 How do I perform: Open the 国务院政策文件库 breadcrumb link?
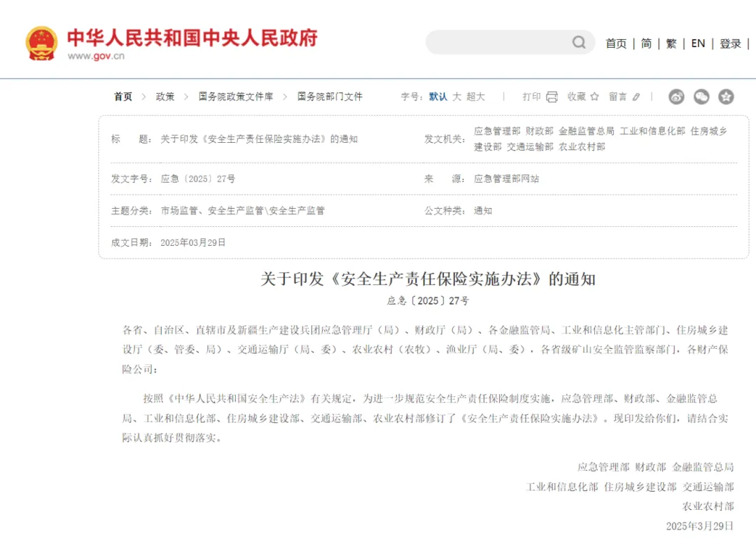[236, 97]
